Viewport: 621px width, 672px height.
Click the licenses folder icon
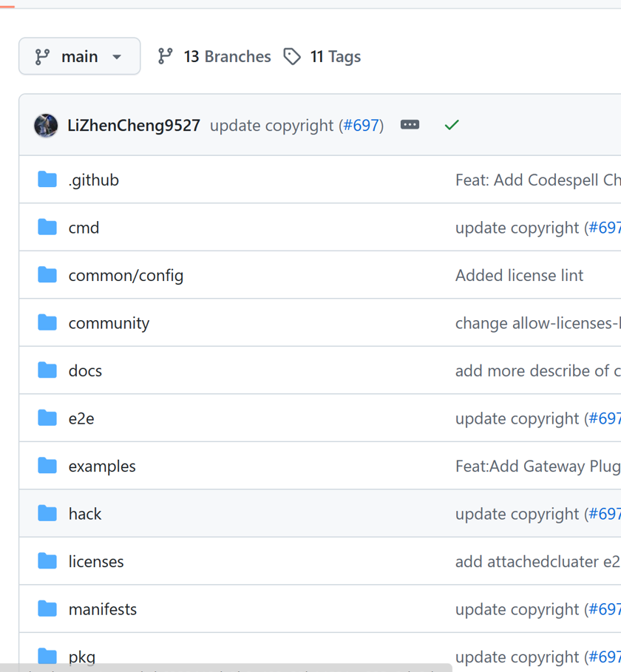click(x=47, y=561)
